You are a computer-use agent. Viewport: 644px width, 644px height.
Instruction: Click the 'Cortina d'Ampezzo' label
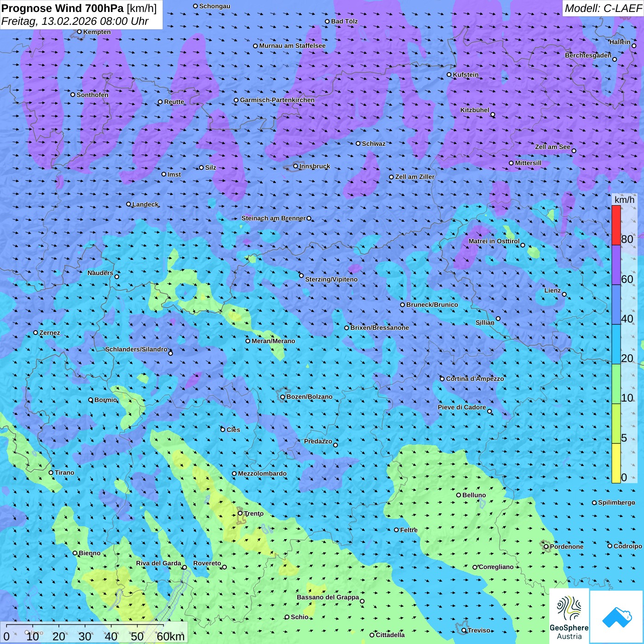[x=475, y=379]
